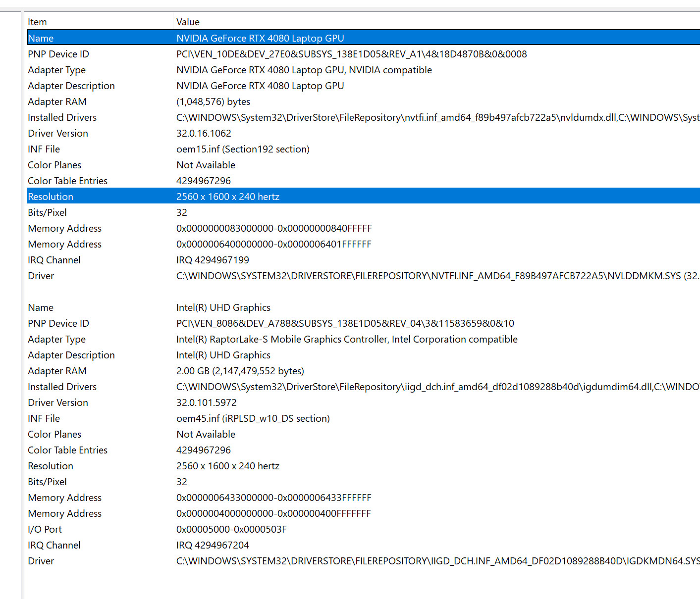
Task: Select the NVLDDMKM.SYS driver path
Action: tap(438, 276)
